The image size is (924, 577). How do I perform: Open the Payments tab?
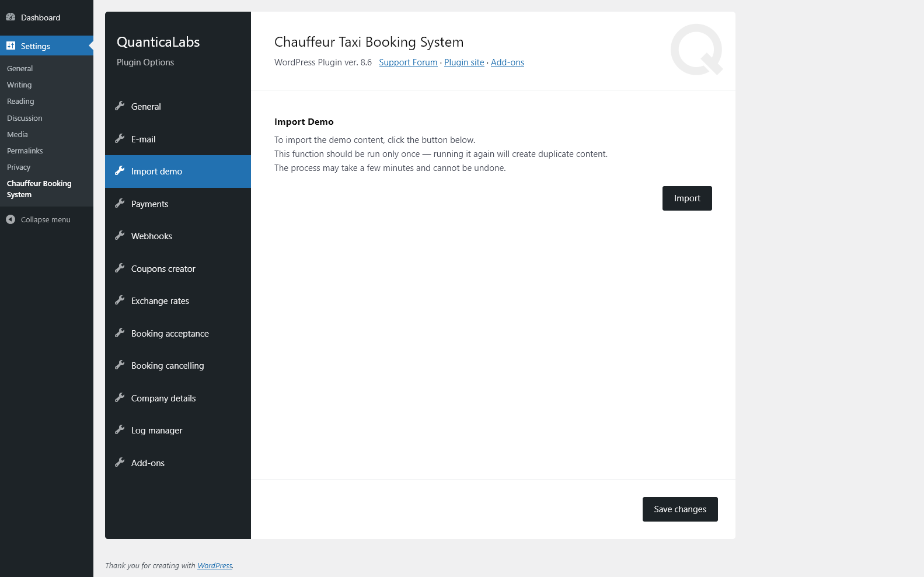point(178,204)
